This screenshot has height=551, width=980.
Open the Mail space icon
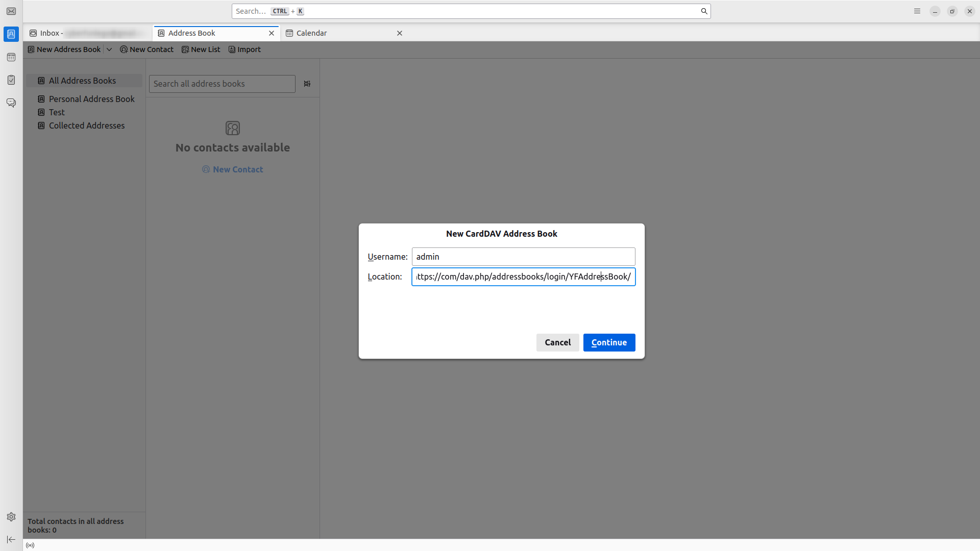coord(11,11)
